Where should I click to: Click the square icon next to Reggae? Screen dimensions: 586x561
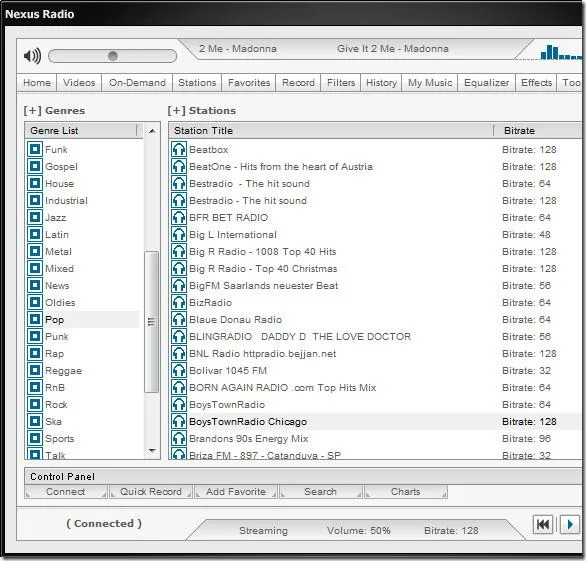35,370
